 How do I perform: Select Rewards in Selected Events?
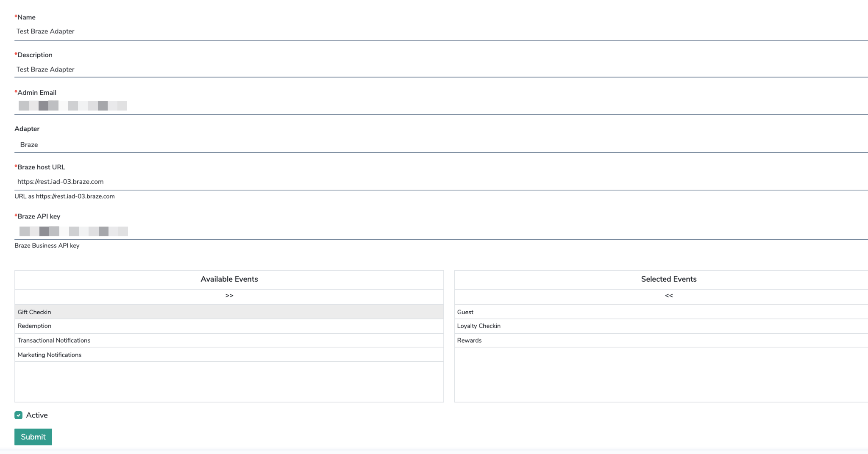coord(661,340)
